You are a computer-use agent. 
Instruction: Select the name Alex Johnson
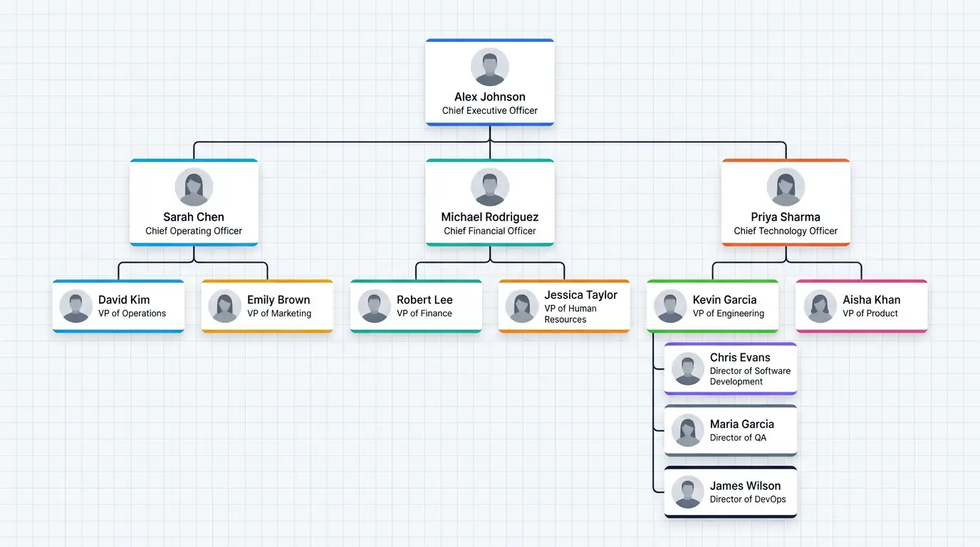[490, 97]
